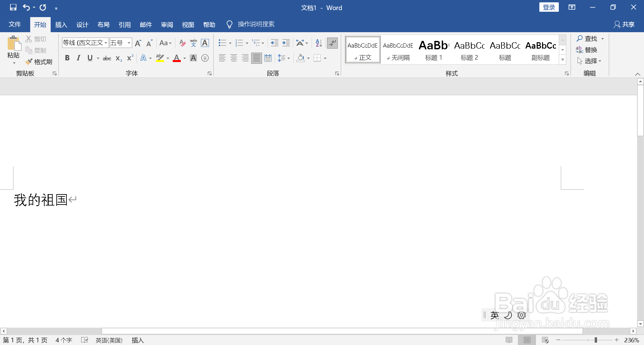The width and height of the screenshot is (644, 345).
Task: Apply the 标题 1 heading style
Action: pyautogui.click(x=434, y=50)
